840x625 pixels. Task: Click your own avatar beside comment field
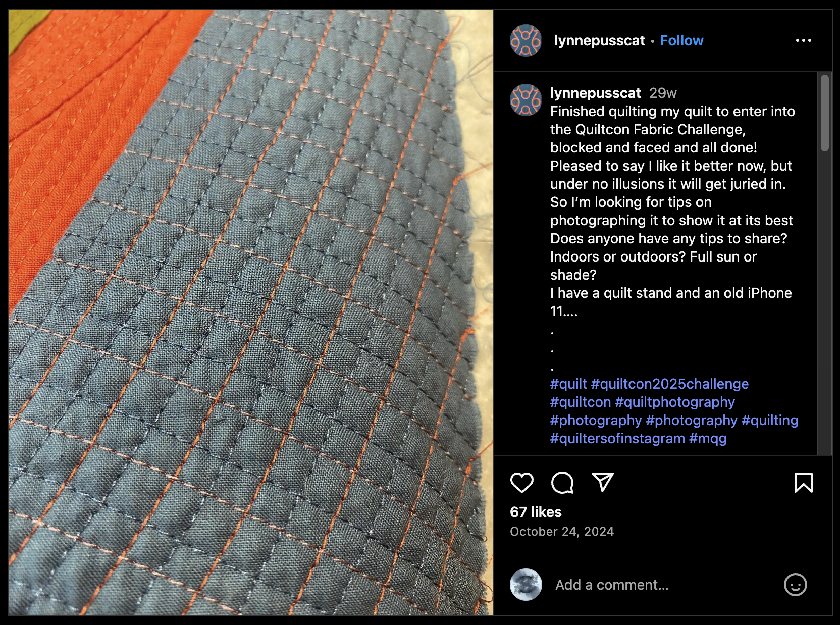coord(526,585)
